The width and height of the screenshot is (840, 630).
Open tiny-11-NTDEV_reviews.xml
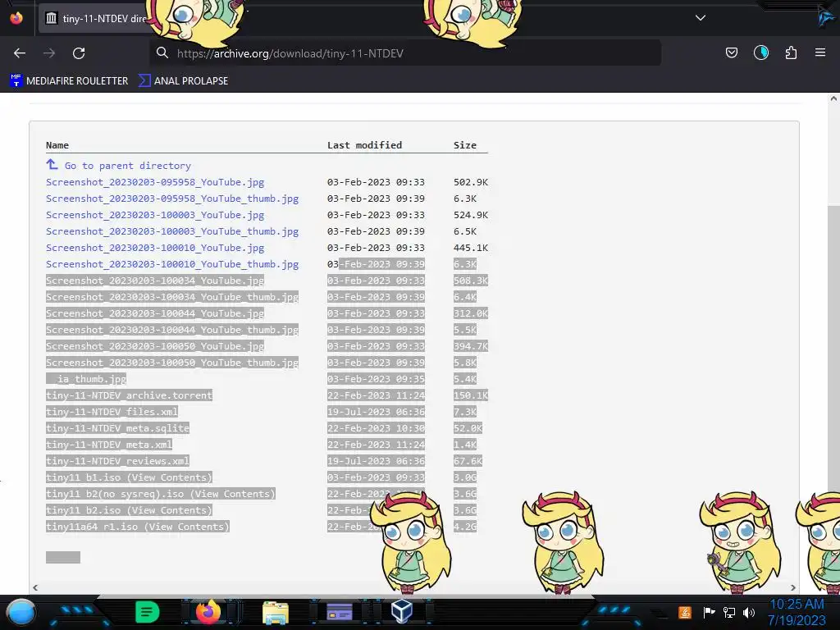(118, 461)
